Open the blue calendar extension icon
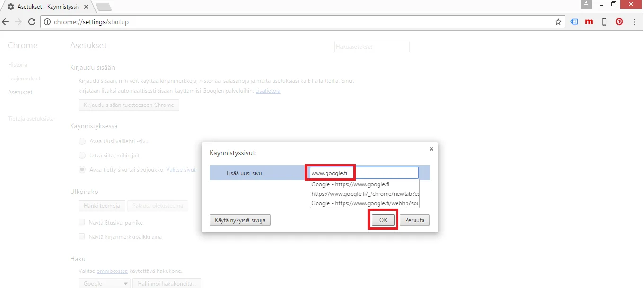Image resolution: width=644 pixels, height=288 pixels. tap(574, 22)
